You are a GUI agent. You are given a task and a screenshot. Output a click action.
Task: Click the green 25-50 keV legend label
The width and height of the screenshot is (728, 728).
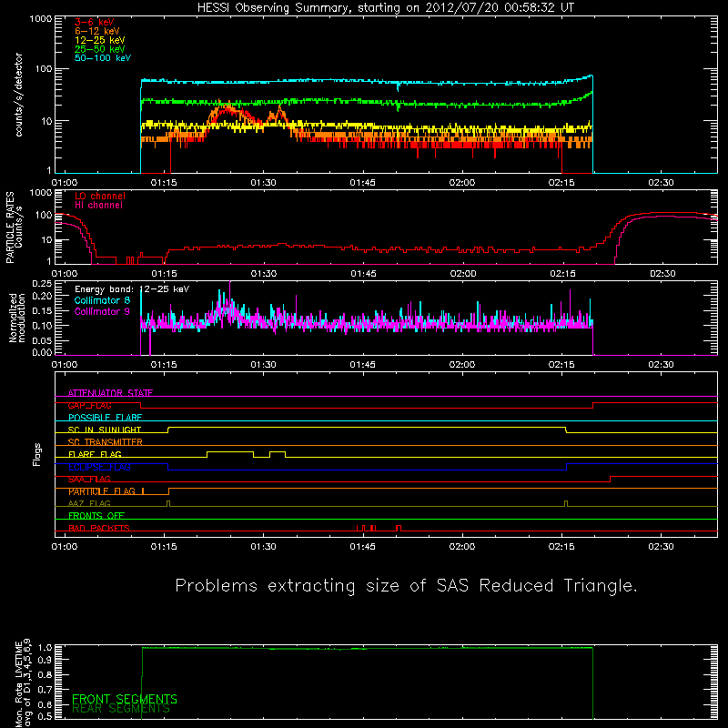100,49
